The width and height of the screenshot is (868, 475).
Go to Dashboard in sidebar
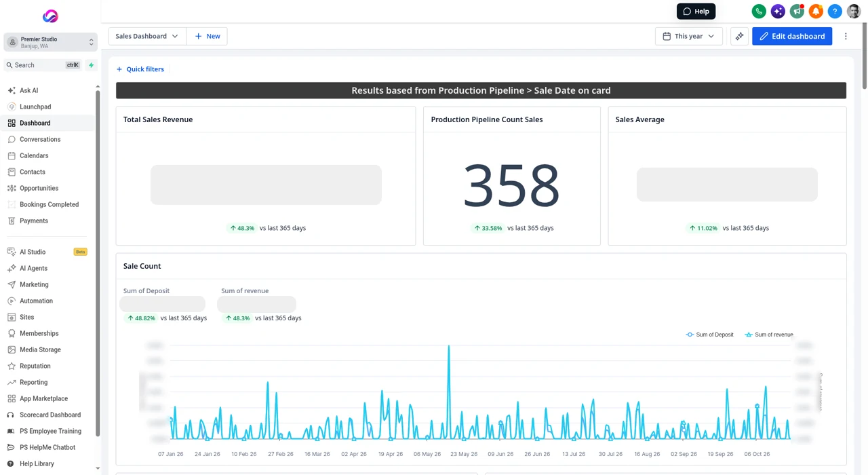[x=48, y=123]
